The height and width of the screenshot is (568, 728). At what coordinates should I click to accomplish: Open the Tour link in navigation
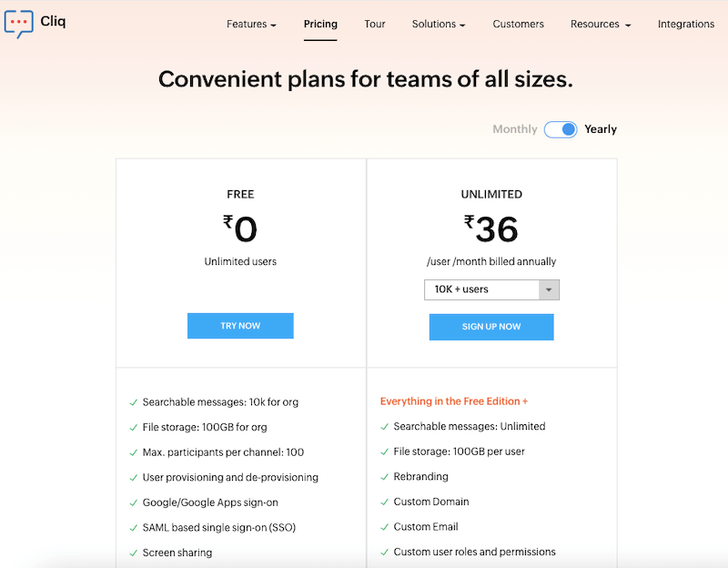(x=375, y=25)
